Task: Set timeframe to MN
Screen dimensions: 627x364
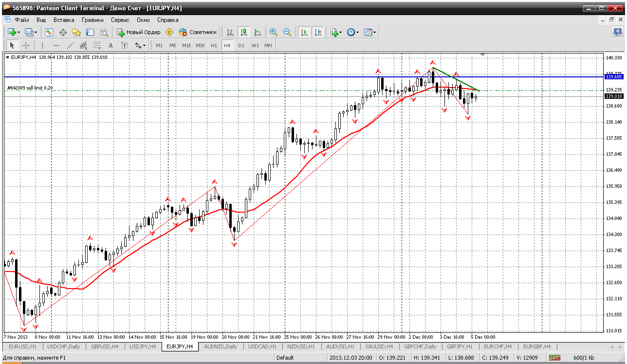Action: coord(268,45)
